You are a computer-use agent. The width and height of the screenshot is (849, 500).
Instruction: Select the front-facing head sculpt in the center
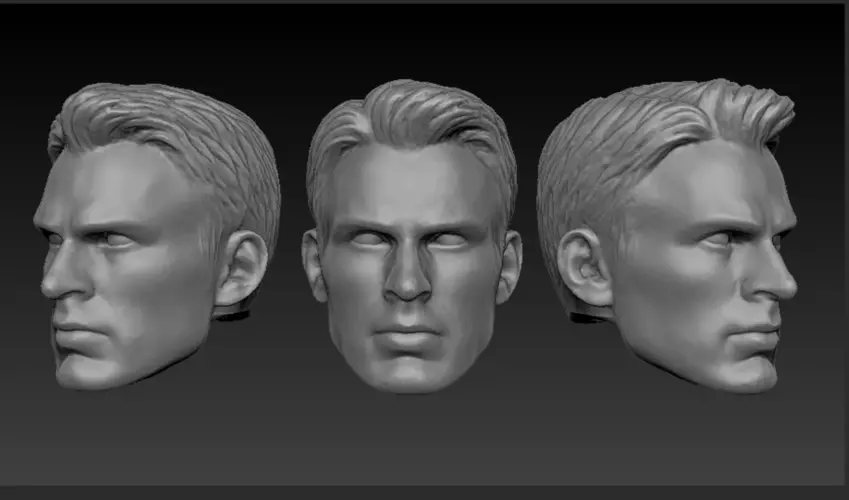click(x=412, y=237)
